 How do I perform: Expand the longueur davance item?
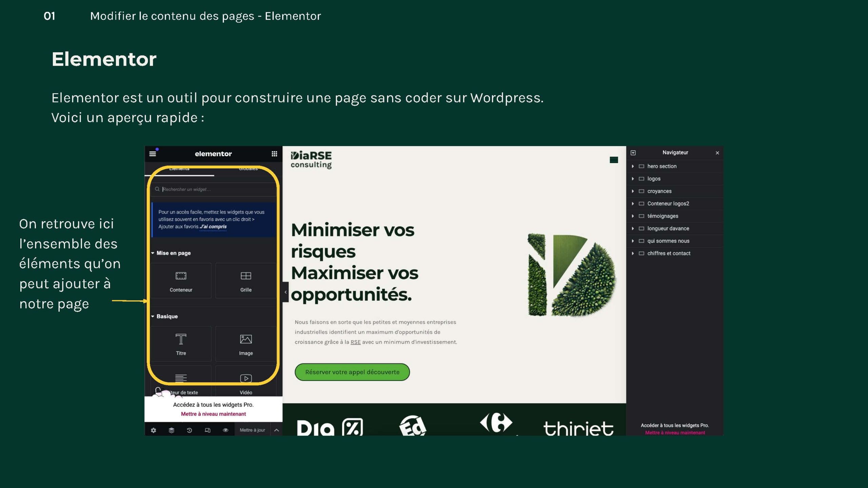click(633, 228)
